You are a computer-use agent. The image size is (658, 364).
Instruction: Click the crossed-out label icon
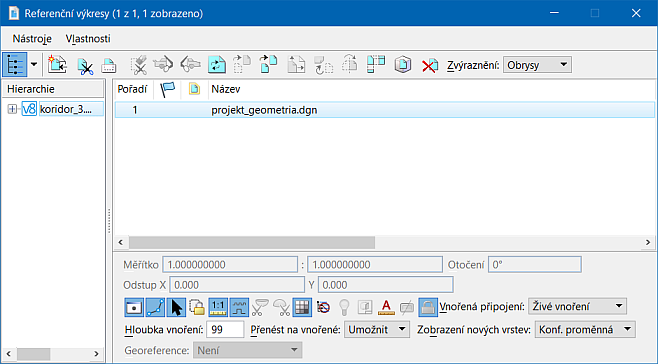(407, 307)
